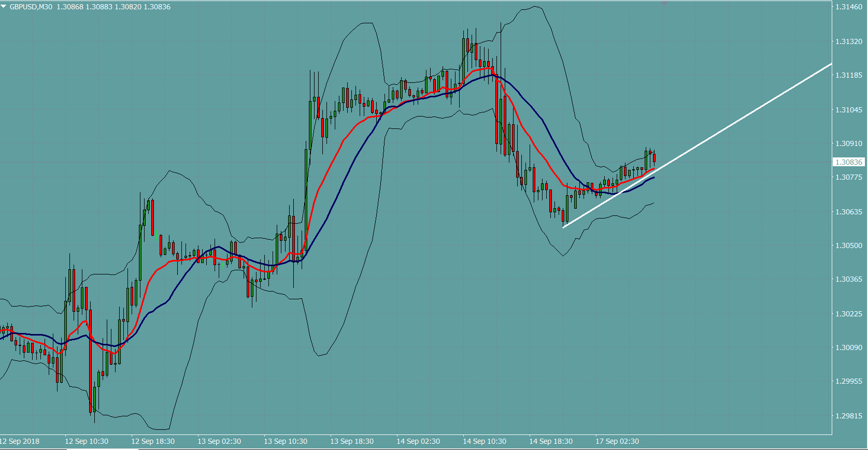Image resolution: width=868 pixels, height=450 pixels.
Task: Select the left green arrow marker on chart
Action: click(x=156, y=235)
